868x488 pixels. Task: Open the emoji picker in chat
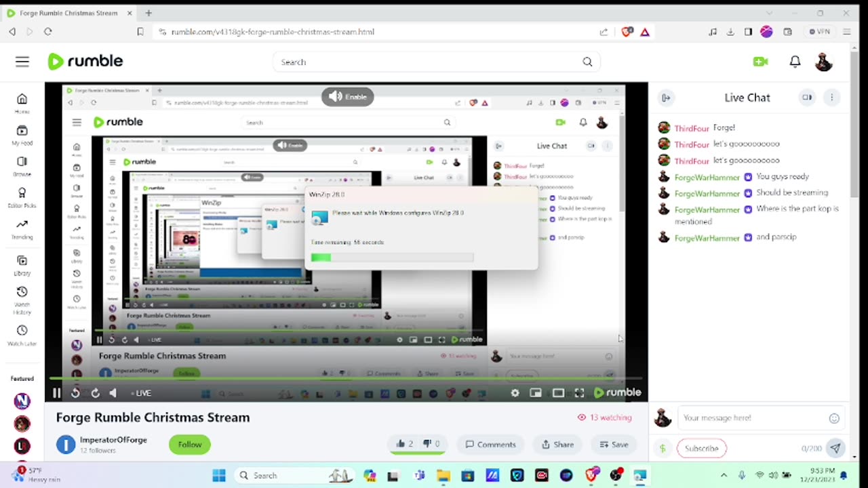[835, 418]
